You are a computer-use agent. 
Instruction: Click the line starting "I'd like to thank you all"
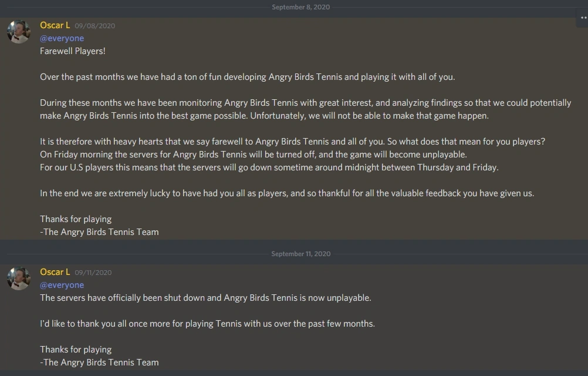coord(207,324)
